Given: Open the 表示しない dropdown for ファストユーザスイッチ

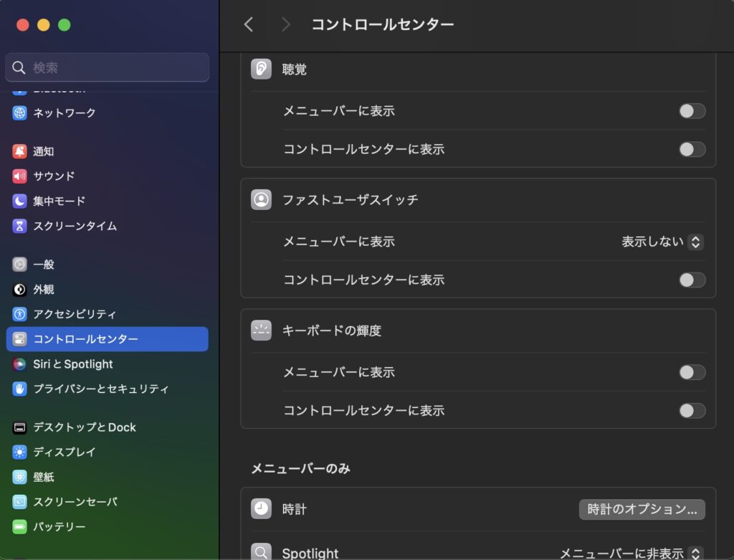Looking at the screenshot, I should tap(662, 242).
